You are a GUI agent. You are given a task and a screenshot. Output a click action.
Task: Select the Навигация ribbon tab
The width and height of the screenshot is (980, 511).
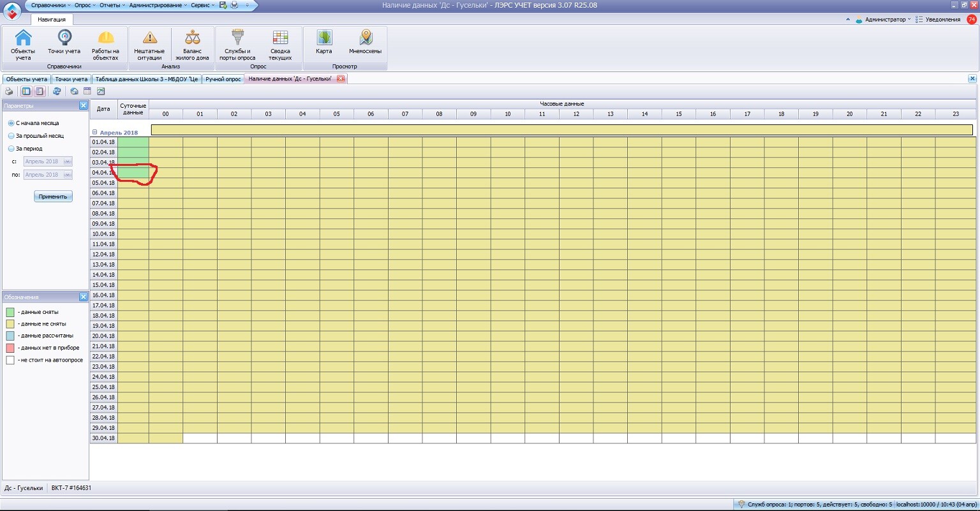[51, 20]
